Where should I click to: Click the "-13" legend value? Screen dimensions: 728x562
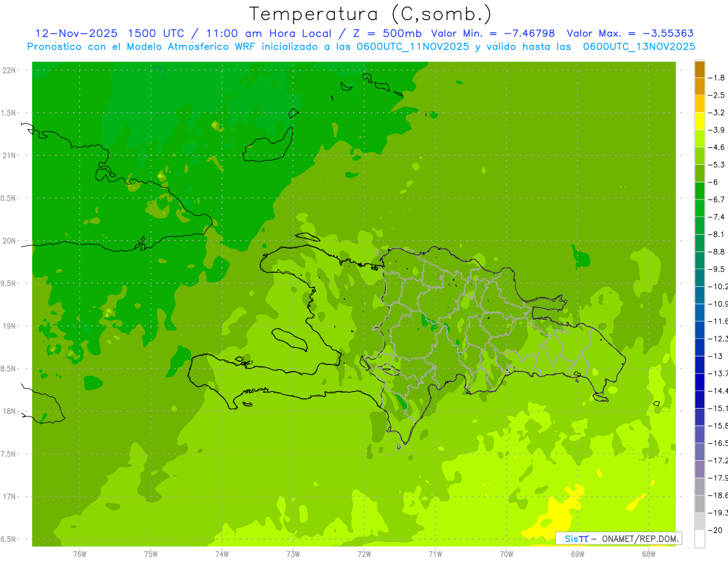pyautogui.click(x=716, y=356)
